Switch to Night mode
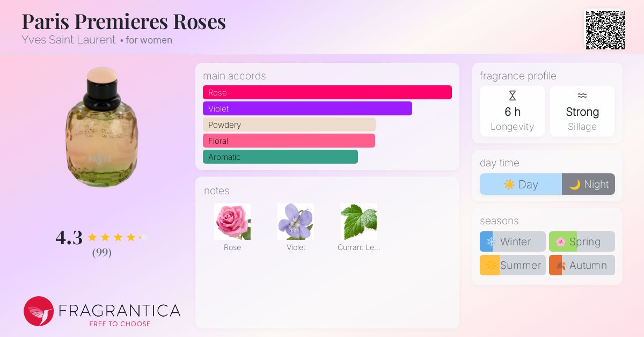 pos(588,184)
